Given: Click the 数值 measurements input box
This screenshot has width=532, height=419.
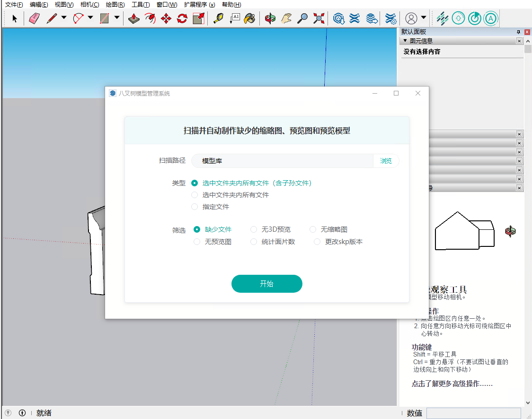Looking at the screenshot, I should (x=474, y=413).
